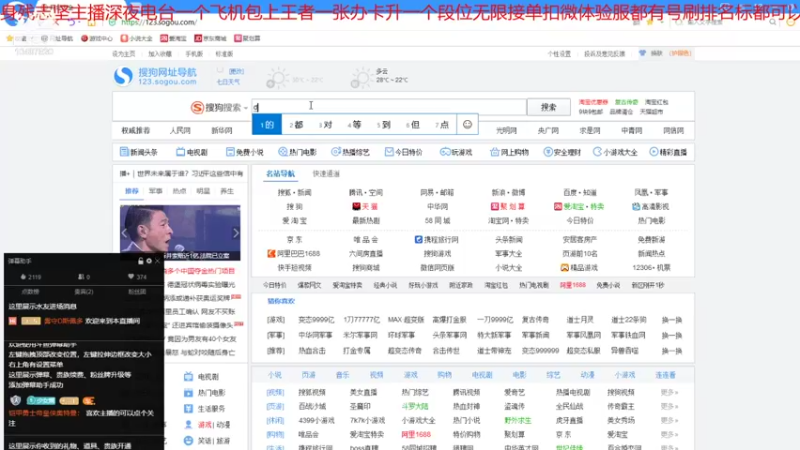Select IME candidate 4 等
The width and height of the screenshot is (800, 450).
pos(355,124)
